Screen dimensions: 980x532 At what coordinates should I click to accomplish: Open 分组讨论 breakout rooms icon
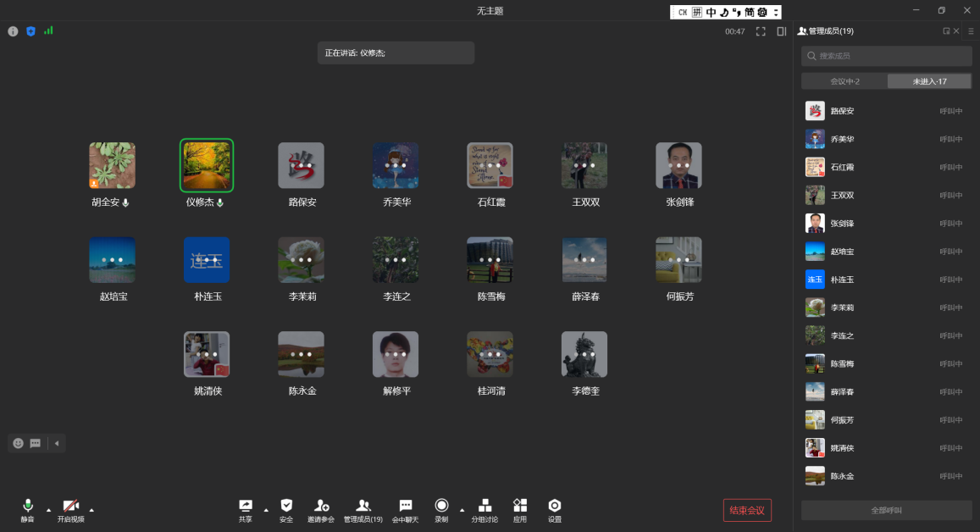coord(484,506)
